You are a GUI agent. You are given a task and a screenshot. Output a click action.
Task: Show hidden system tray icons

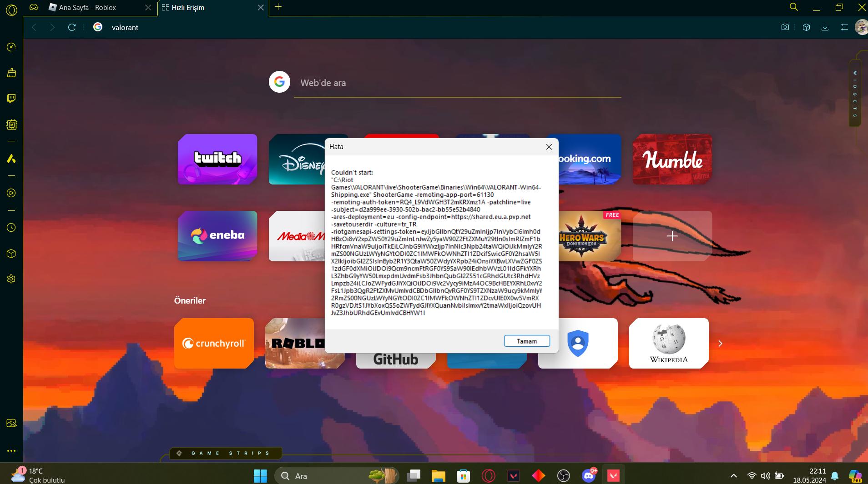click(732, 476)
